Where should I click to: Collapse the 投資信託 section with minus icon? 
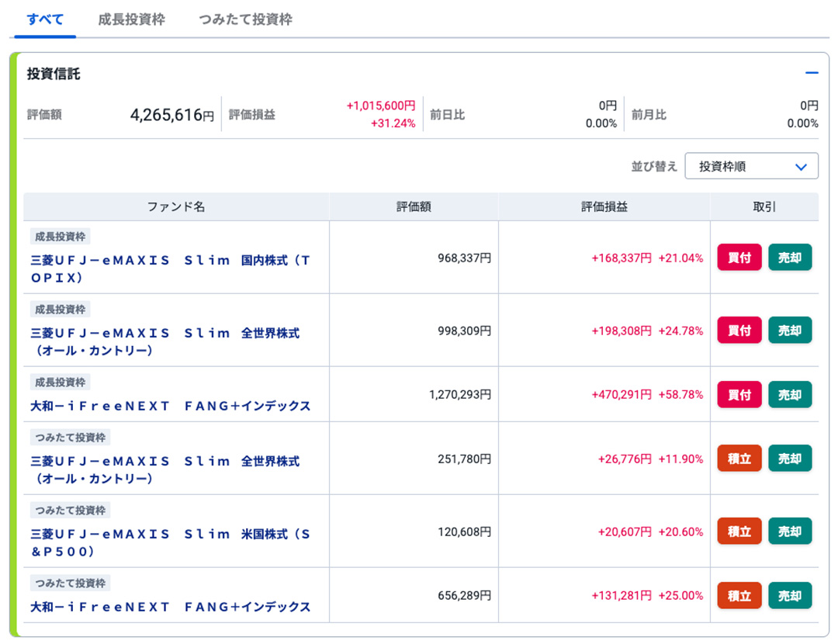click(812, 73)
